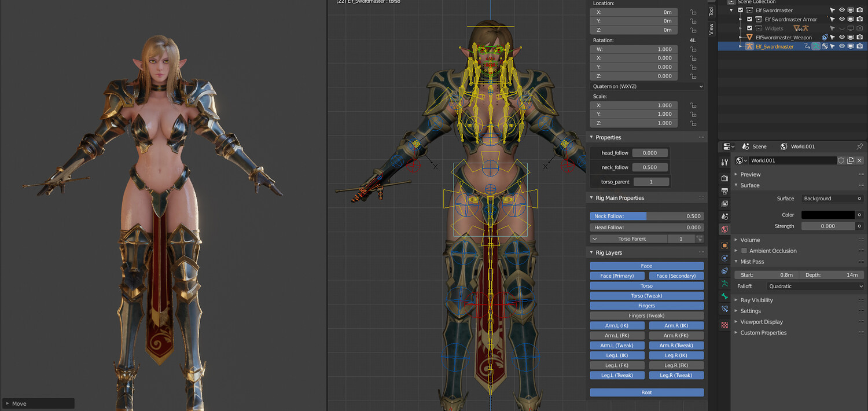Open the Bone properties green bone icon
The image size is (868, 411).
coord(724,296)
